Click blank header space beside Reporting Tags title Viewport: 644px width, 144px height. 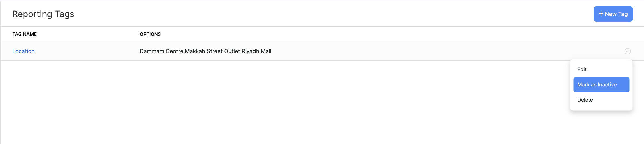pos(314,14)
